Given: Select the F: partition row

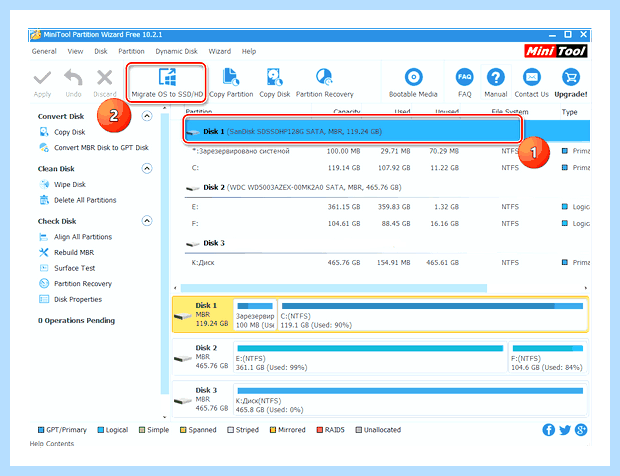Looking at the screenshot, I should (388, 223).
